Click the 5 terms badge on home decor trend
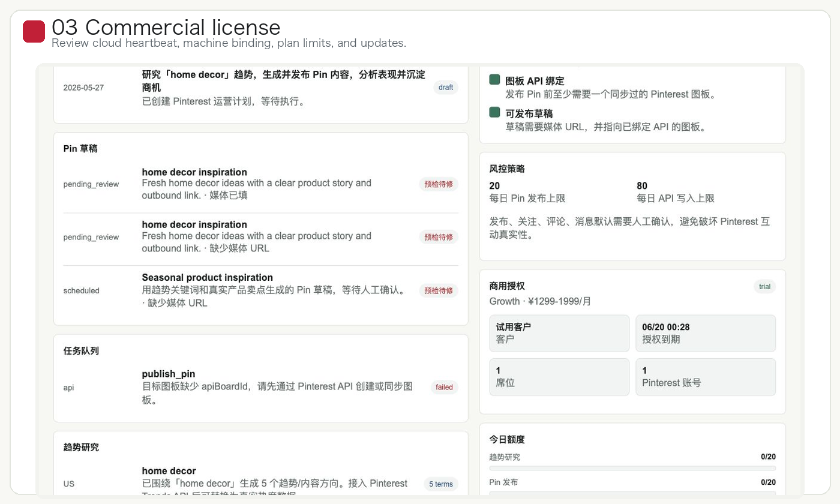 coord(441,484)
